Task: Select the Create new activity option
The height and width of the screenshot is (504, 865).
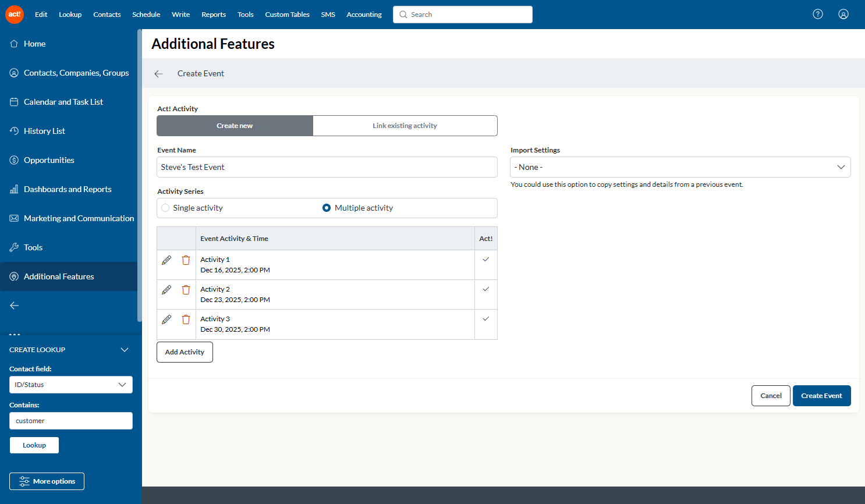Action: (235, 126)
